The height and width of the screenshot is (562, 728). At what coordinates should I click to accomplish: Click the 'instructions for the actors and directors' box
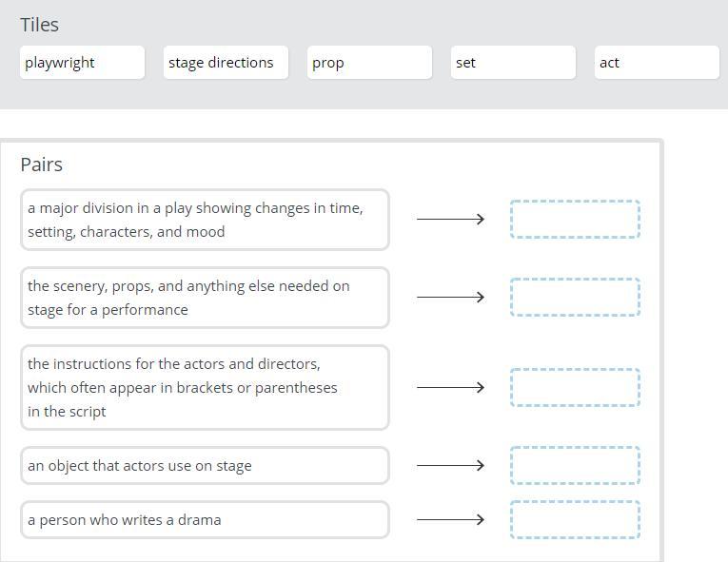point(205,387)
